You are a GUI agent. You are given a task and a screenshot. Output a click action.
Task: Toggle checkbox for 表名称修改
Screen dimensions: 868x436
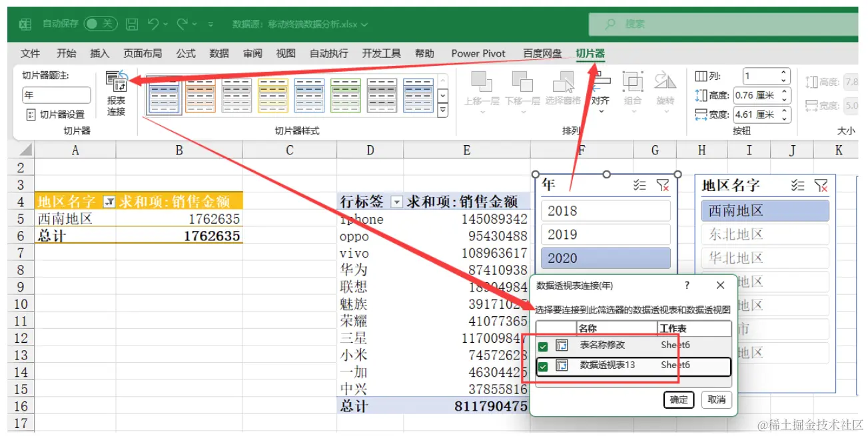(x=543, y=346)
